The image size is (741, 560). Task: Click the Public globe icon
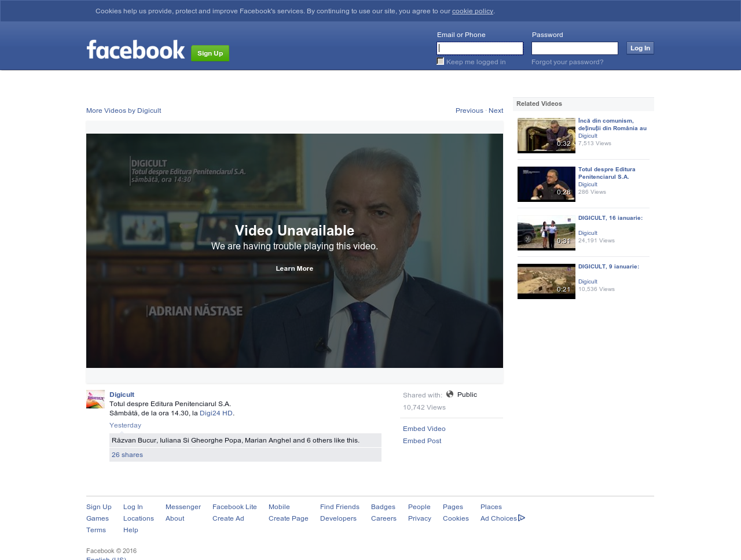click(450, 394)
